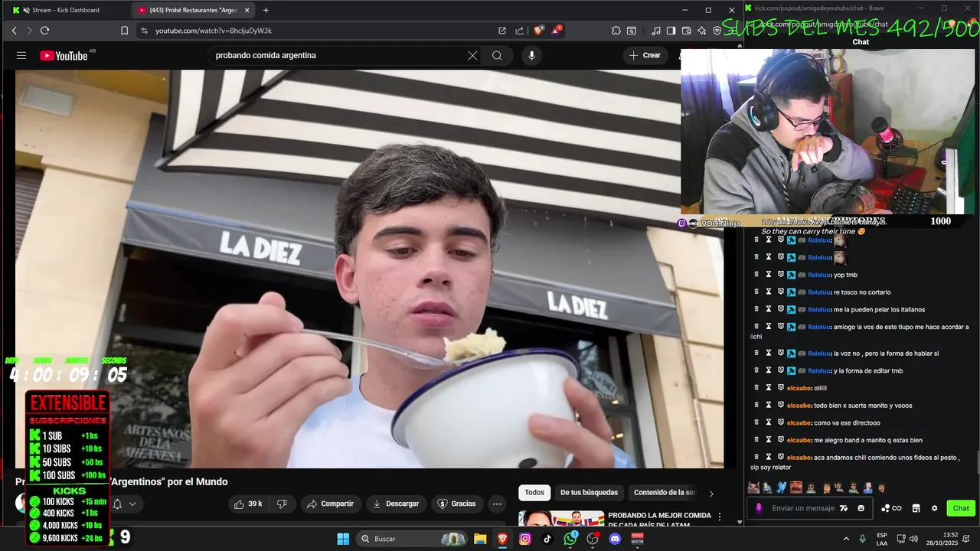The height and width of the screenshot is (551, 980).
Task: Show more filter chips with arrow
Action: coord(710,494)
